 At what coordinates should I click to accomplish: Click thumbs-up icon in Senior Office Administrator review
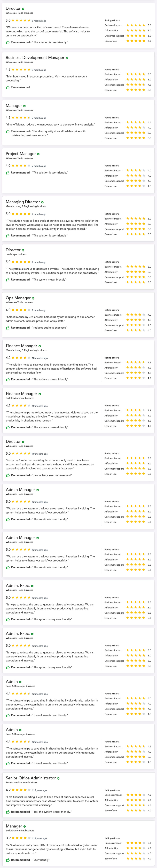click(x=8, y=812)
